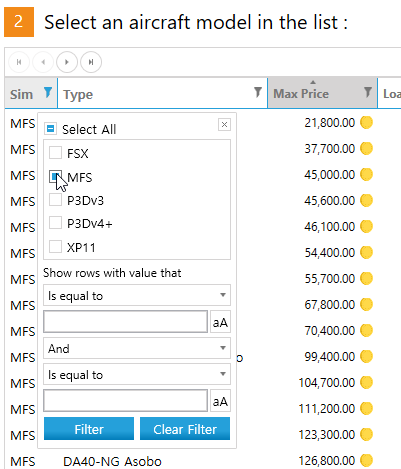Uncheck the MFS checkbox
The width and height of the screenshot is (401, 469).
(55, 177)
